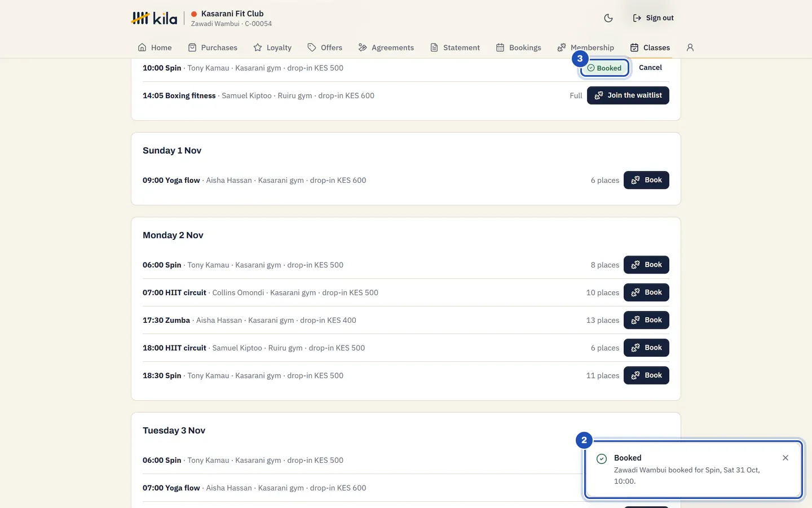812x508 pixels.
Task: Click the Statement document icon
Action: [x=434, y=47]
